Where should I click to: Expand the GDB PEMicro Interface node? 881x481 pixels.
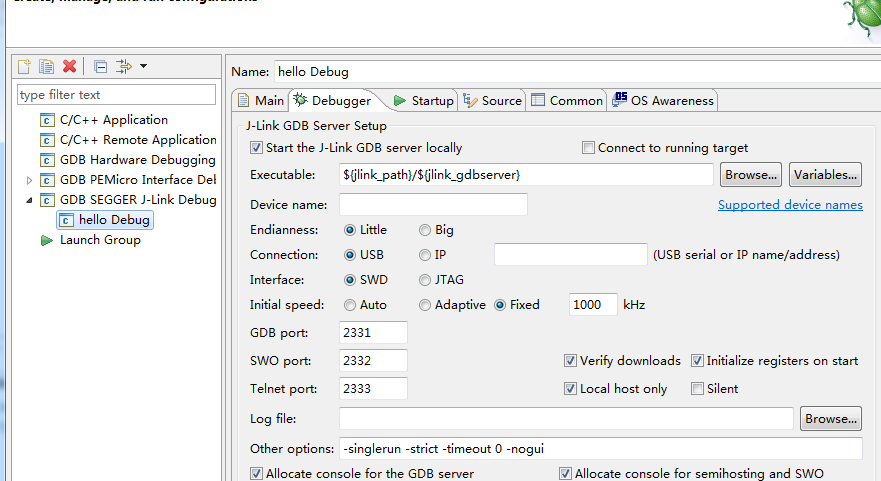29,180
